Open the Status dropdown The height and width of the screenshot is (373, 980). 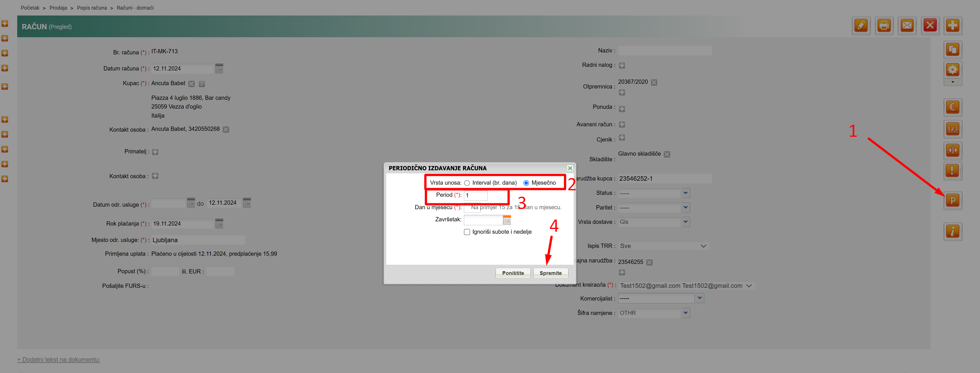[x=685, y=193]
